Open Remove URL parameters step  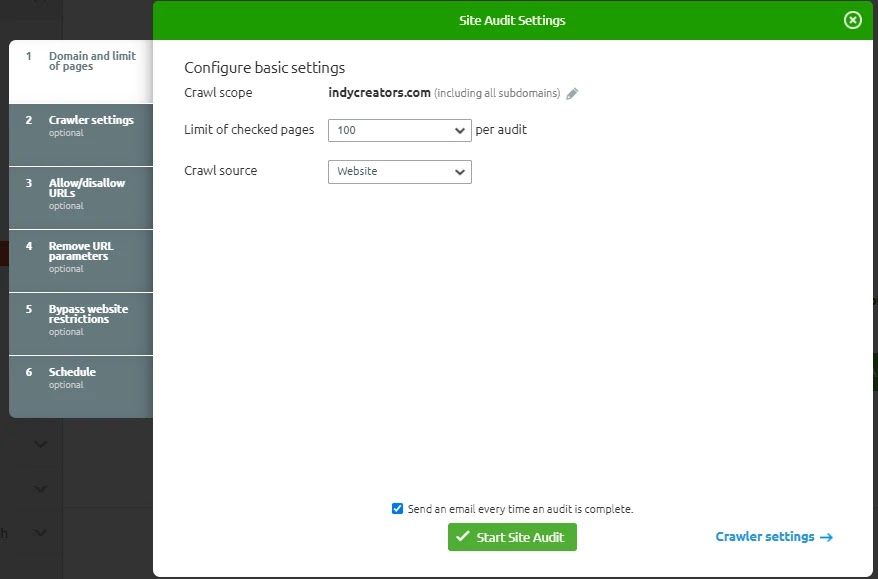pyautogui.click(x=81, y=261)
